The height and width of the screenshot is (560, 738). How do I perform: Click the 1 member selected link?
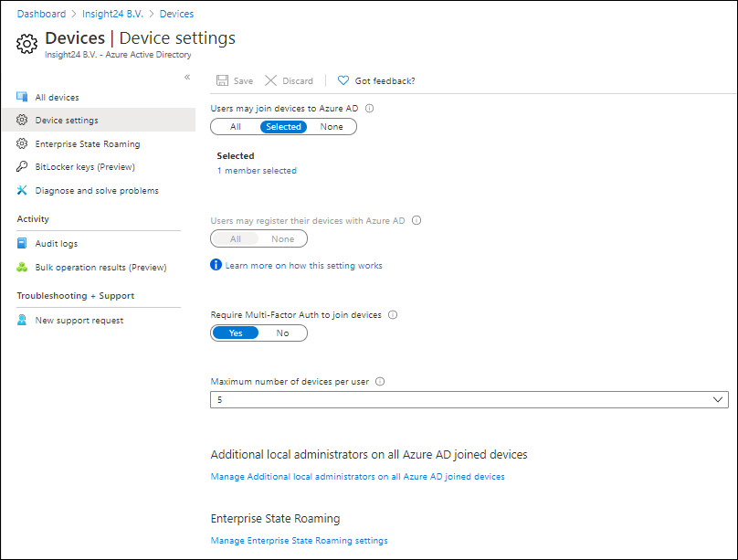tap(257, 171)
